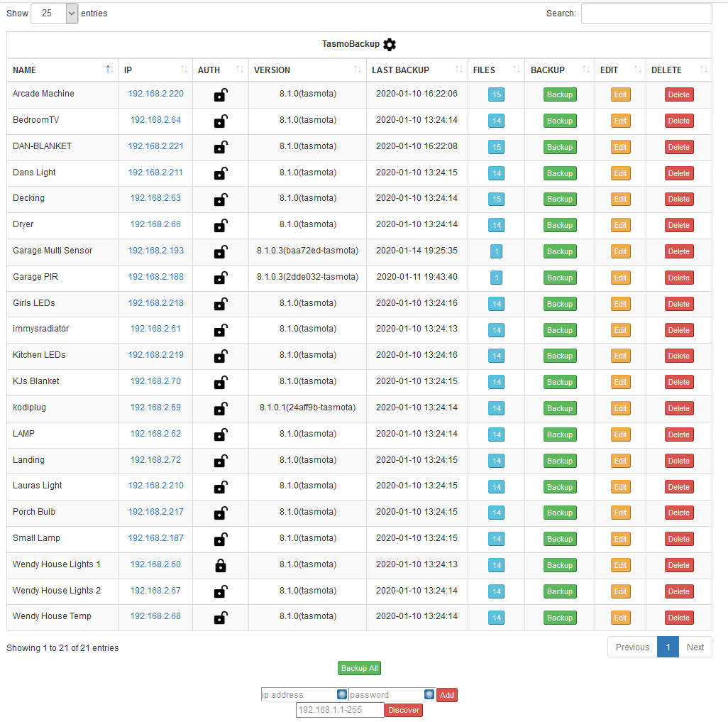This screenshot has width=728, height=722.
Task: Open files badge 1 for Garage Multi Sensor
Action: 496,251
